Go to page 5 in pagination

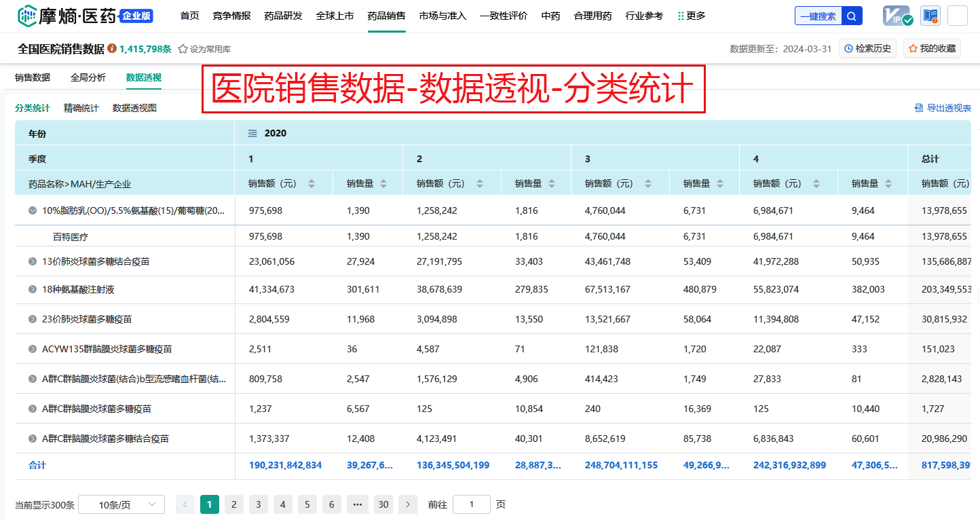[x=307, y=504]
